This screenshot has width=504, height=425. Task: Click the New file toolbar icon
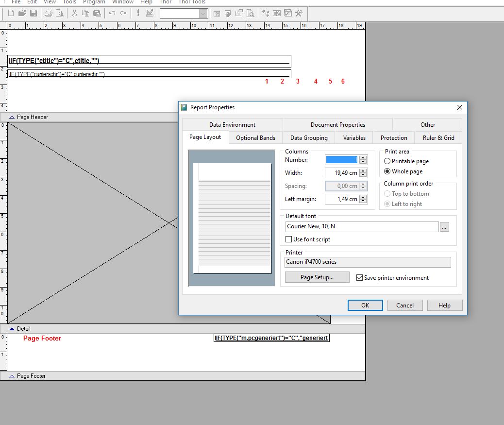[x=10, y=13]
